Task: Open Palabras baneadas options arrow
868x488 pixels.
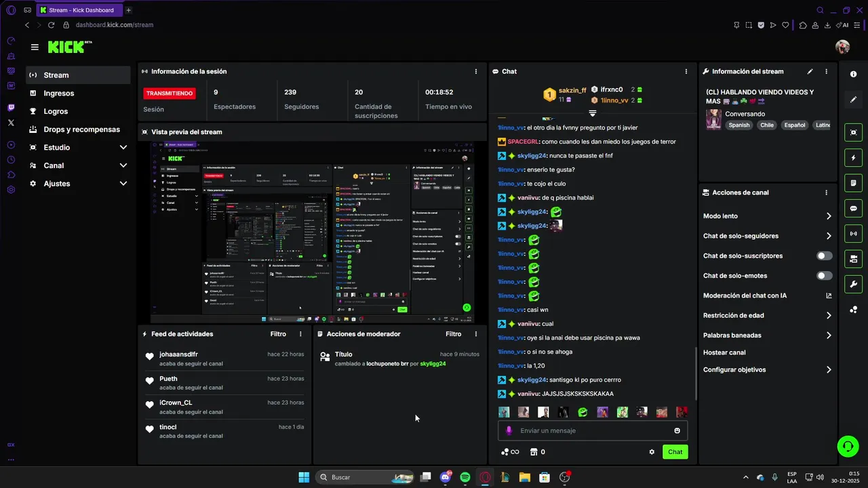Action: click(829, 335)
